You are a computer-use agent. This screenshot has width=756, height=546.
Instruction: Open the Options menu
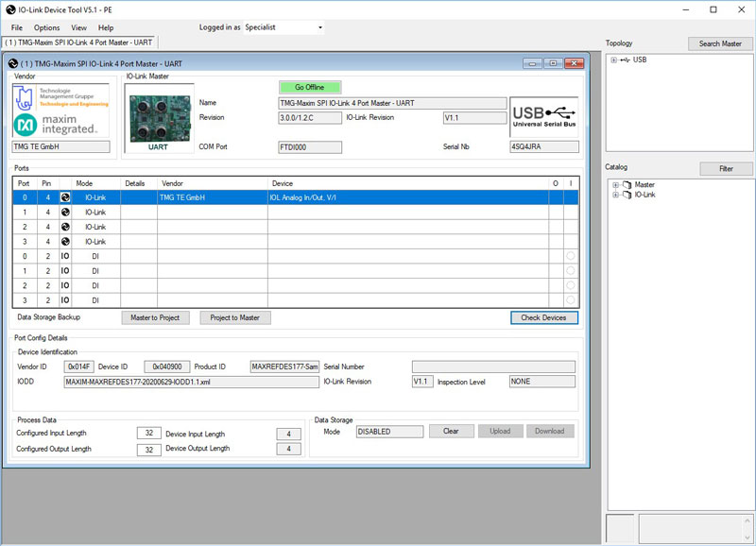point(46,28)
